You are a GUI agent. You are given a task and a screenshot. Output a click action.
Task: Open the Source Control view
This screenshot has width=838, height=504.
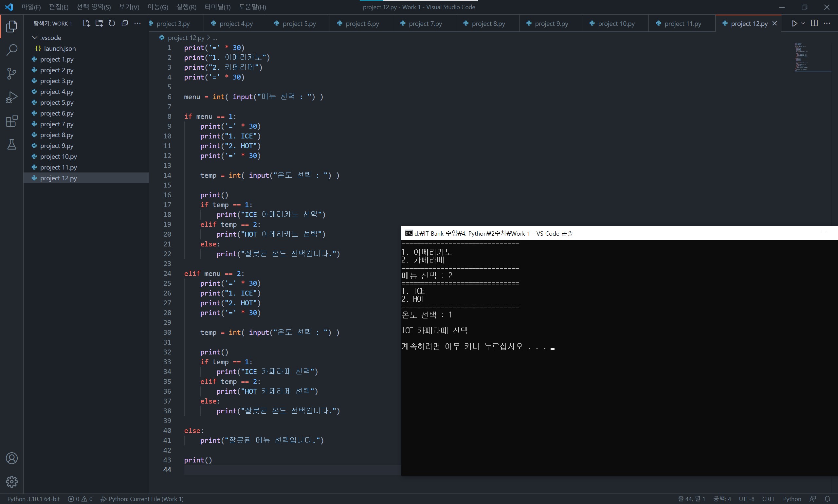pyautogui.click(x=11, y=73)
